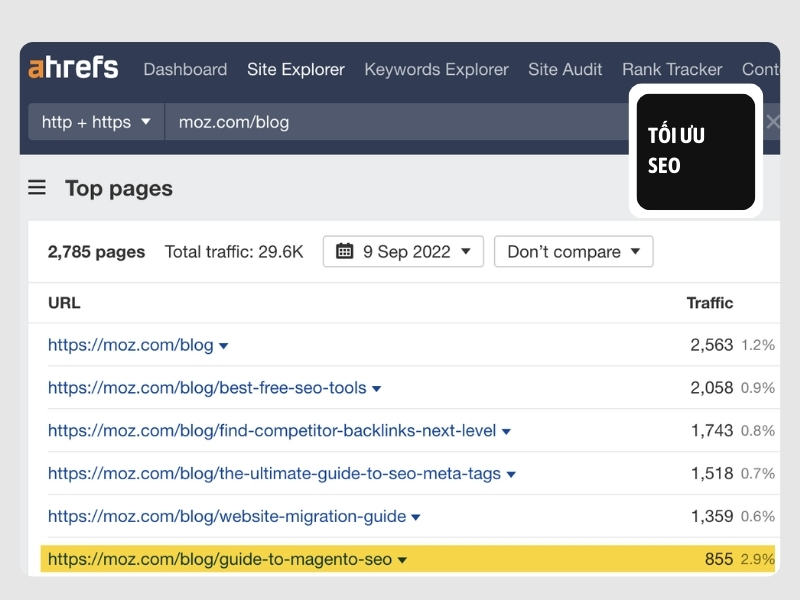
Task: Select the Rank Tracker tab
Action: [672, 69]
